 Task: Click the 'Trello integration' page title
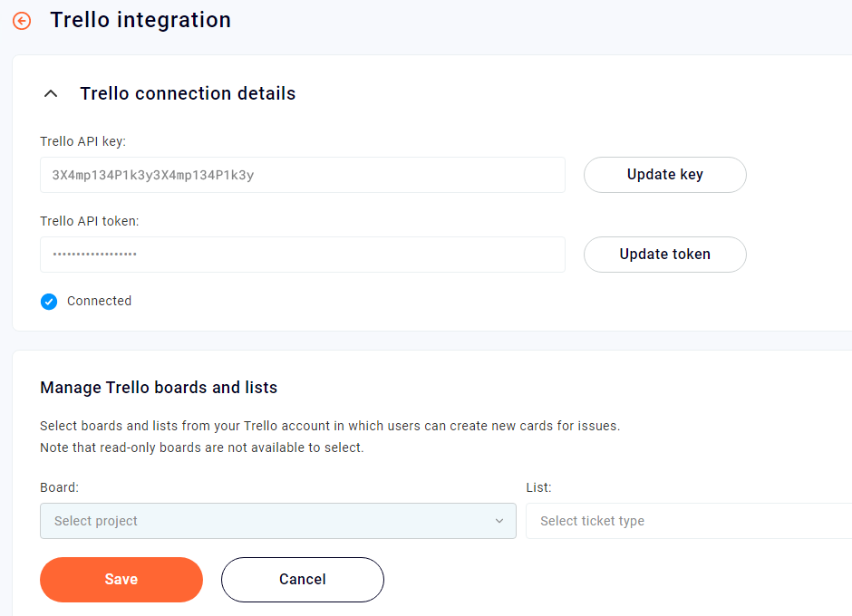coord(140,20)
